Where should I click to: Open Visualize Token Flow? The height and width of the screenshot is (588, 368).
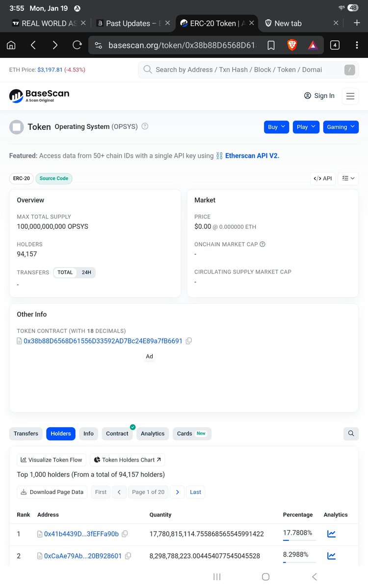(x=52, y=460)
